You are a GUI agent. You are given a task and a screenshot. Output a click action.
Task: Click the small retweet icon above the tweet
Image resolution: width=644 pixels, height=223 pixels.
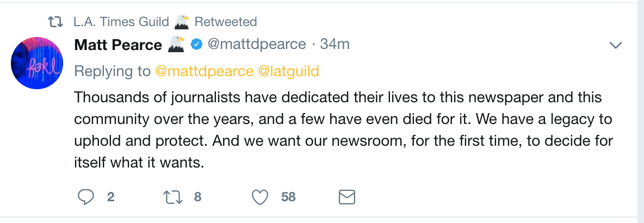click(x=55, y=22)
